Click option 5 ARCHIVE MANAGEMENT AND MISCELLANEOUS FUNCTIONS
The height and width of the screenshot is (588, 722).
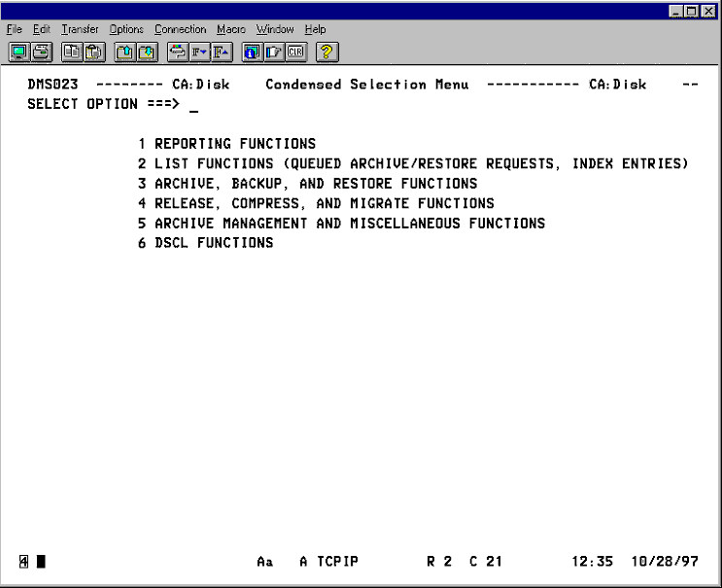[x=341, y=224]
